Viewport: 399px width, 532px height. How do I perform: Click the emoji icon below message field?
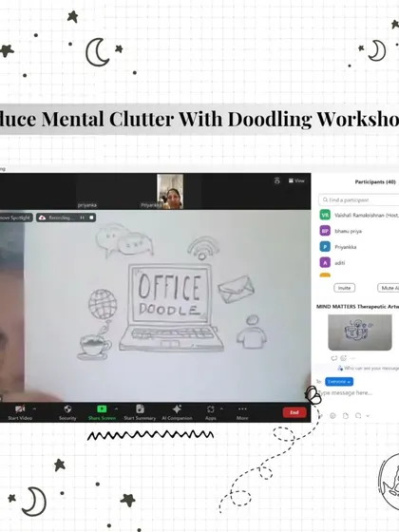(x=332, y=416)
